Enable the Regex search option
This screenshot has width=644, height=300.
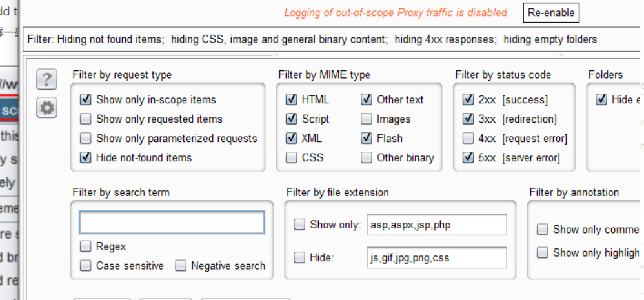85,246
